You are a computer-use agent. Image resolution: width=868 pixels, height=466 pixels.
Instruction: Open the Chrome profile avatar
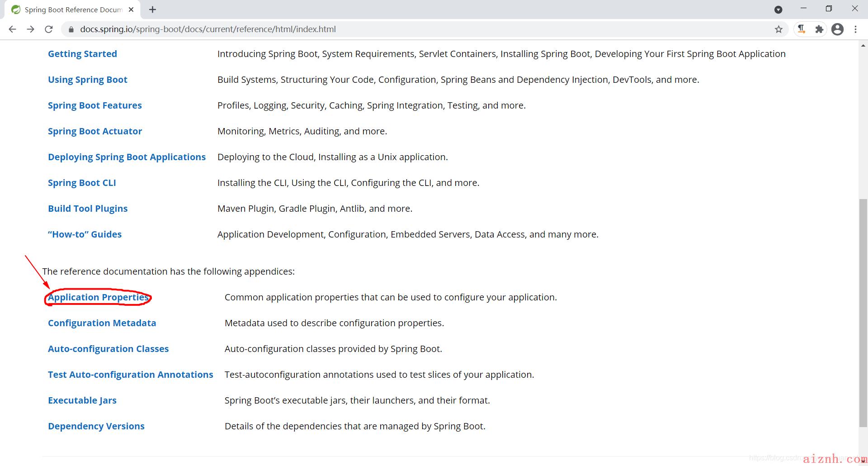pos(837,29)
